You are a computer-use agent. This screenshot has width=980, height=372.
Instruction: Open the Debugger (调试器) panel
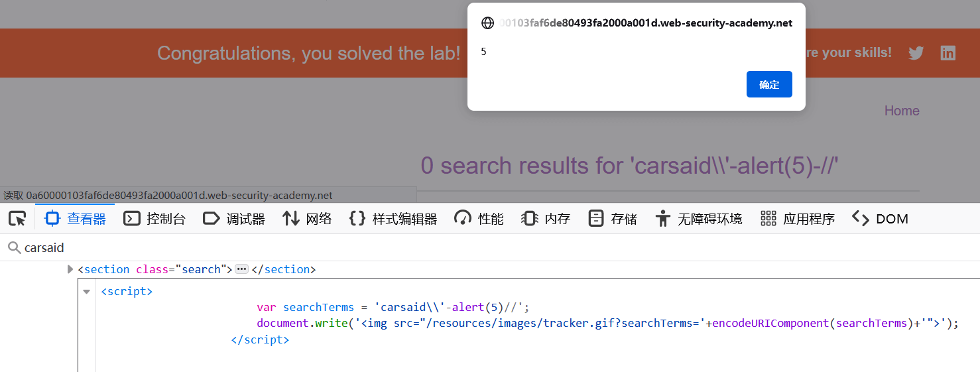coord(234,218)
